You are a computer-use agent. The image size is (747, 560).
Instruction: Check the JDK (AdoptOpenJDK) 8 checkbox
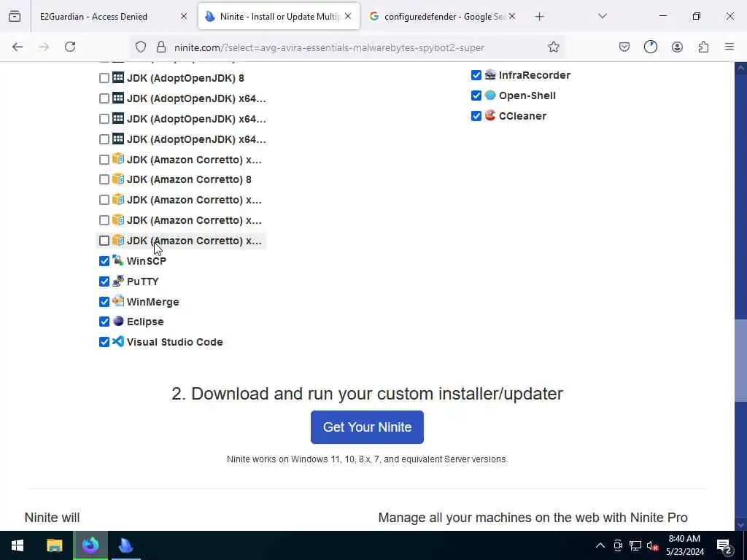104,78
